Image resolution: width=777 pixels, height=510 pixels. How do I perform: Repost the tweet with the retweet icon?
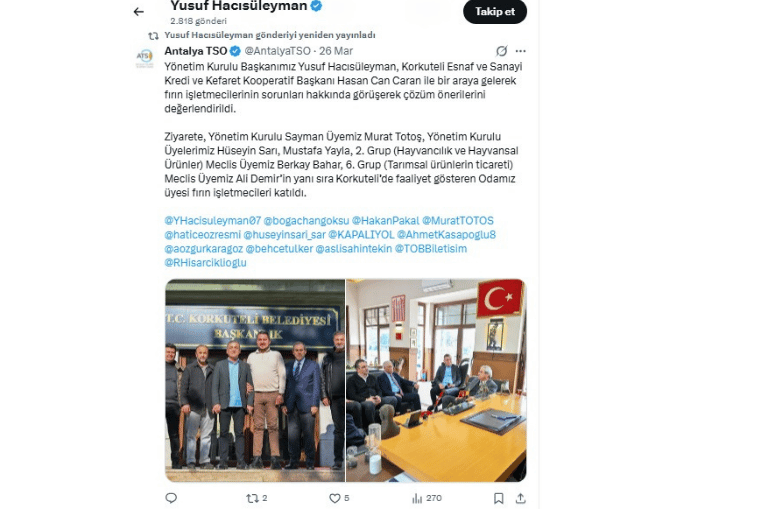[x=252, y=498]
